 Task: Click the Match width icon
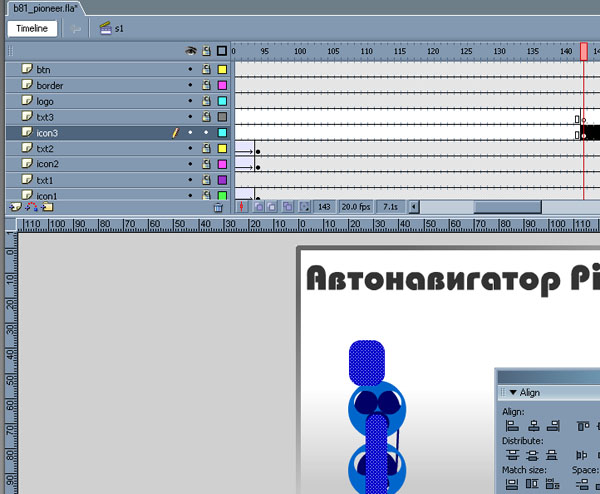512,484
